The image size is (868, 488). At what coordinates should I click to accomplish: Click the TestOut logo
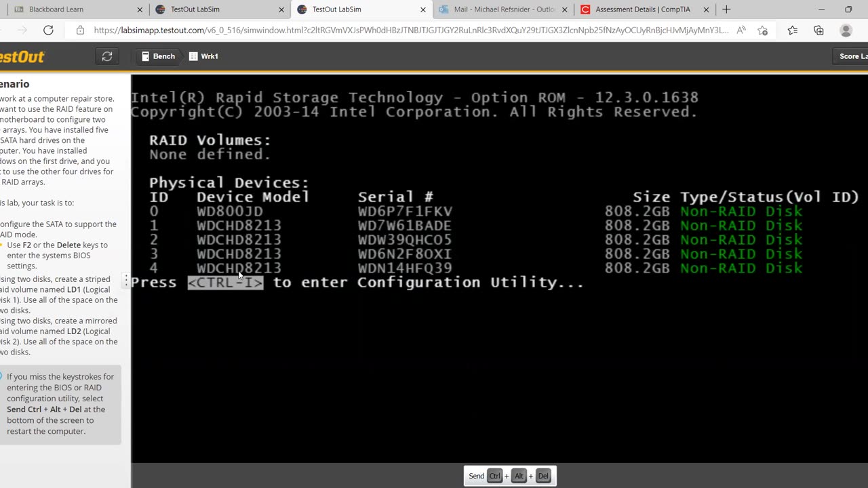click(22, 57)
